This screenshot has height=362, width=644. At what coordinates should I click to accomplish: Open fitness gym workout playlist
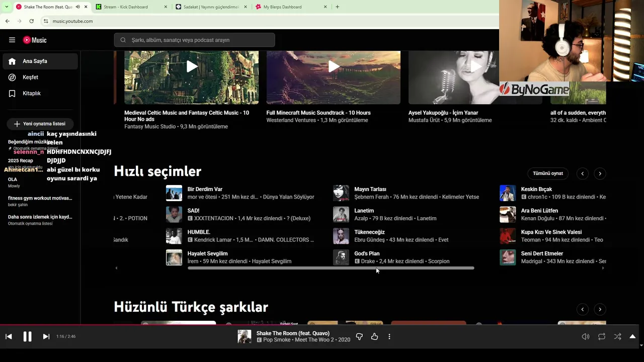tap(40, 201)
